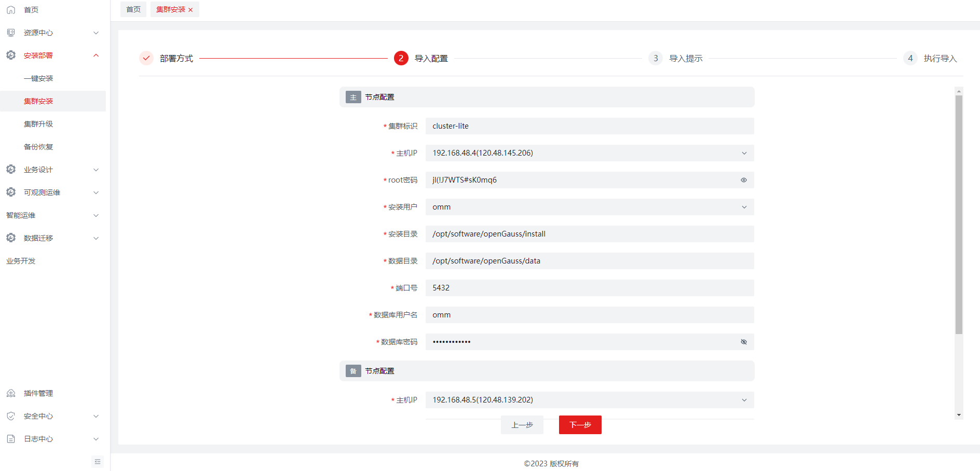980x471 pixels.
Task: Click the Log Center (日志中心) document icon
Action: tap(11, 439)
